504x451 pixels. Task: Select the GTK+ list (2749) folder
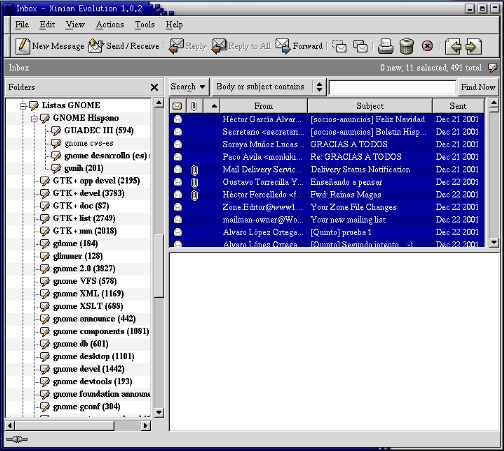[84, 219]
